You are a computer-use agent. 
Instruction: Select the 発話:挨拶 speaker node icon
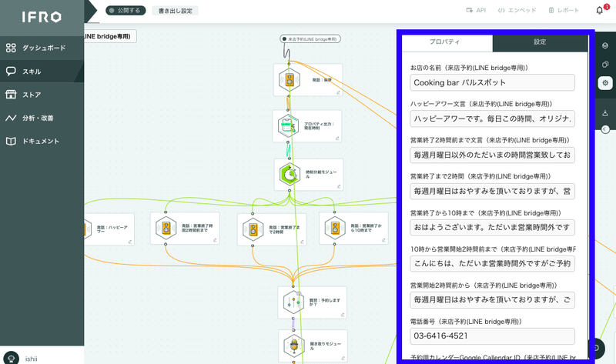coord(290,80)
